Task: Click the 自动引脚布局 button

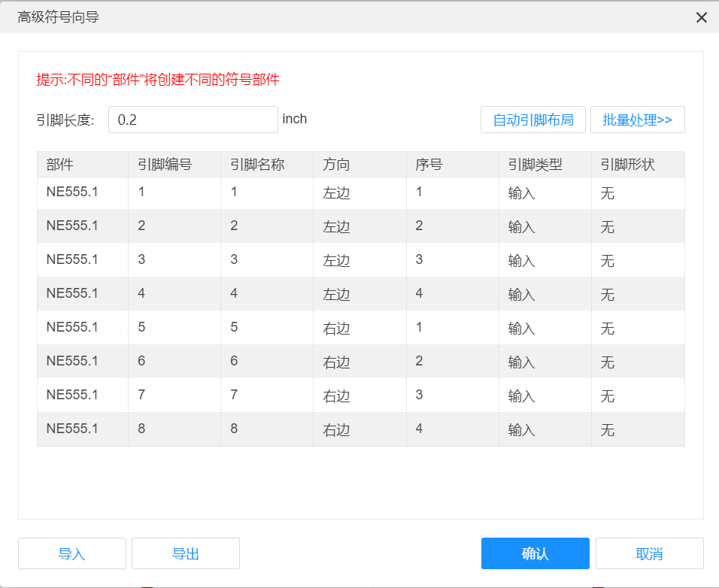Action: (532, 120)
